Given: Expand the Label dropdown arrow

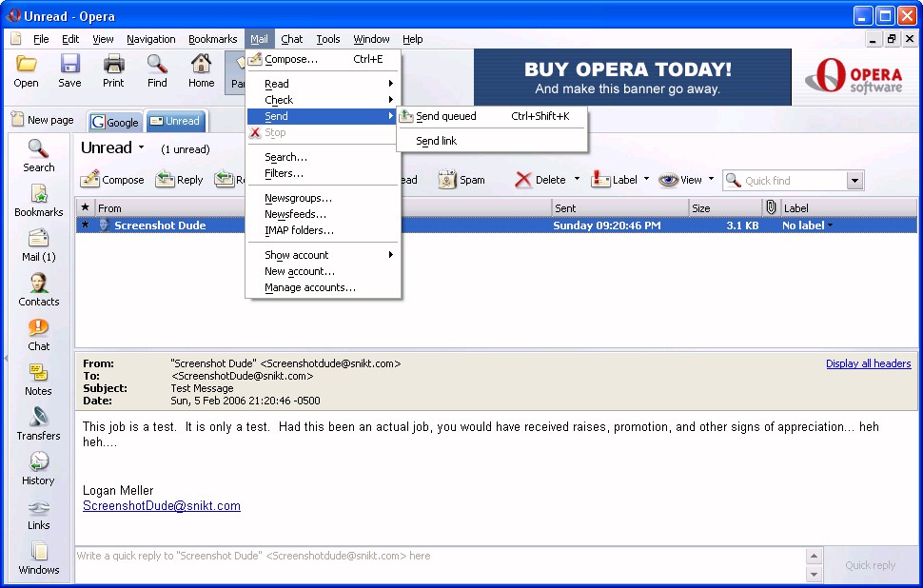Looking at the screenshot, I should tap(646, 179).
